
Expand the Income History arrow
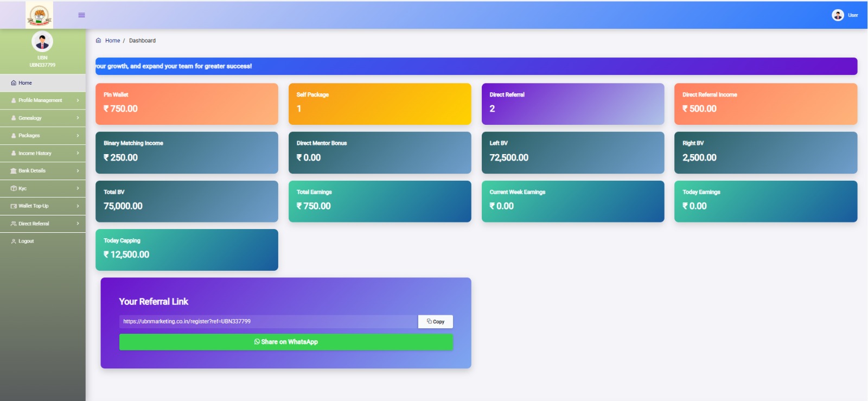pos(78,153)
